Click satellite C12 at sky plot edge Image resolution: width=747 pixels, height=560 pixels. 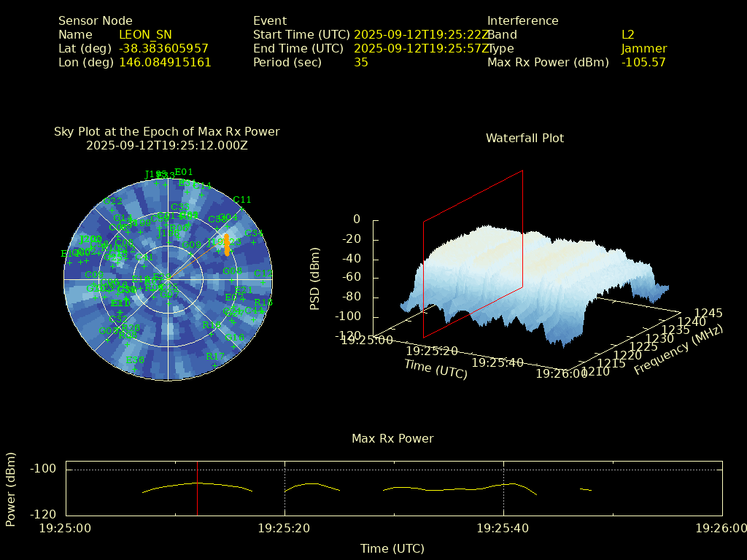tap(263, 273)
